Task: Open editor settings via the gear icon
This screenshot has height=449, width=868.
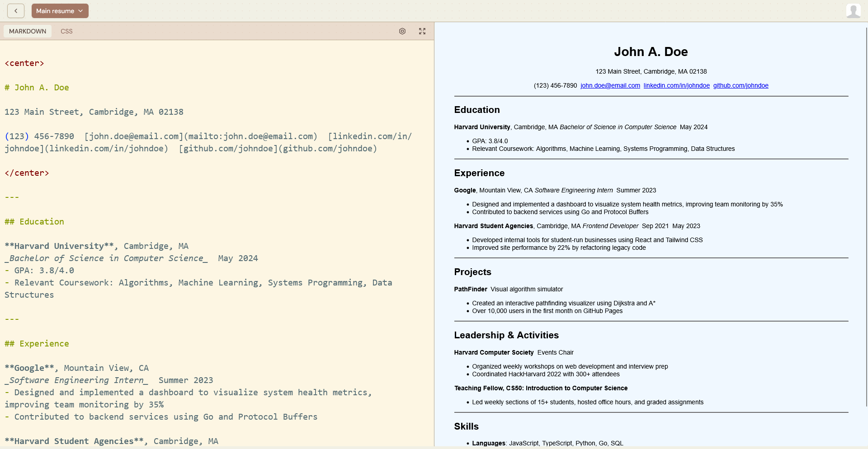Action: 402,31
